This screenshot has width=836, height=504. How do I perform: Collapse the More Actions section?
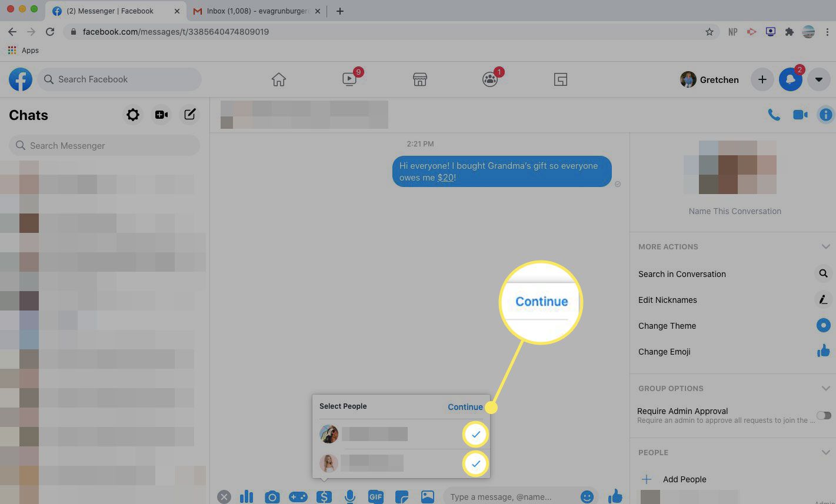pos(825,246)
